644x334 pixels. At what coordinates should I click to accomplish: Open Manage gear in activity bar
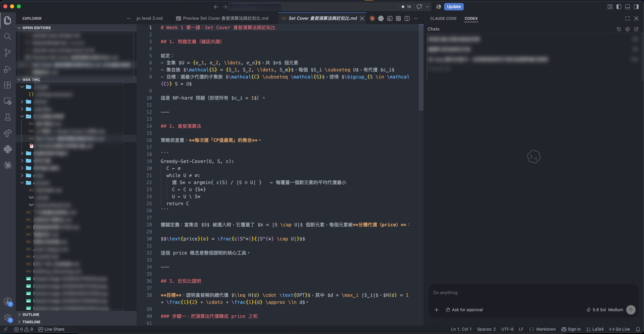8,318
